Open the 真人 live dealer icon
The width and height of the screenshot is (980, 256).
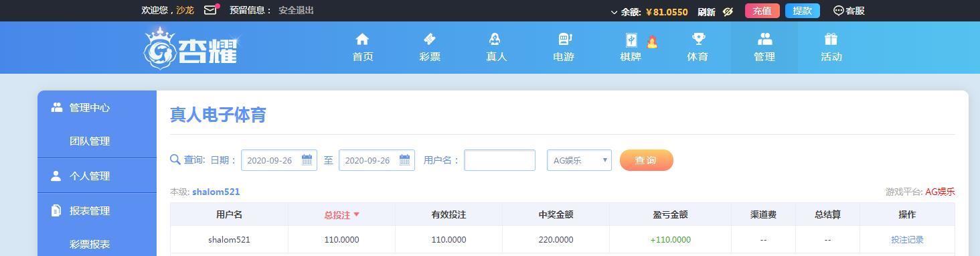[x=496, y=40]
